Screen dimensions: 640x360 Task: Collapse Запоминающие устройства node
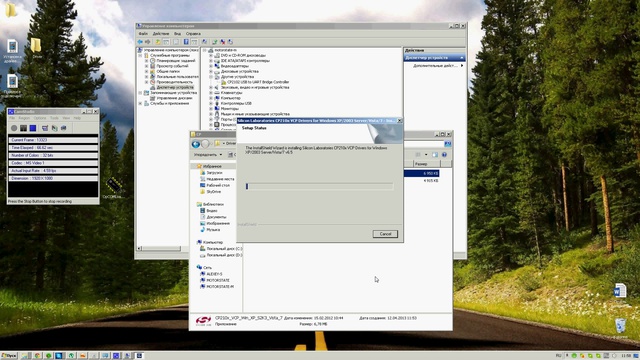[141, 93]
